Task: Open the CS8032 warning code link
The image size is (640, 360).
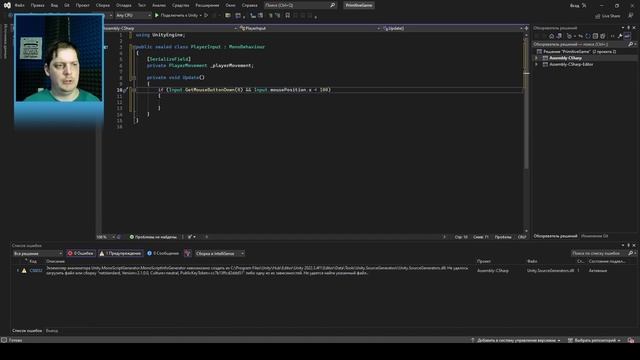Action: coord(36,271)
